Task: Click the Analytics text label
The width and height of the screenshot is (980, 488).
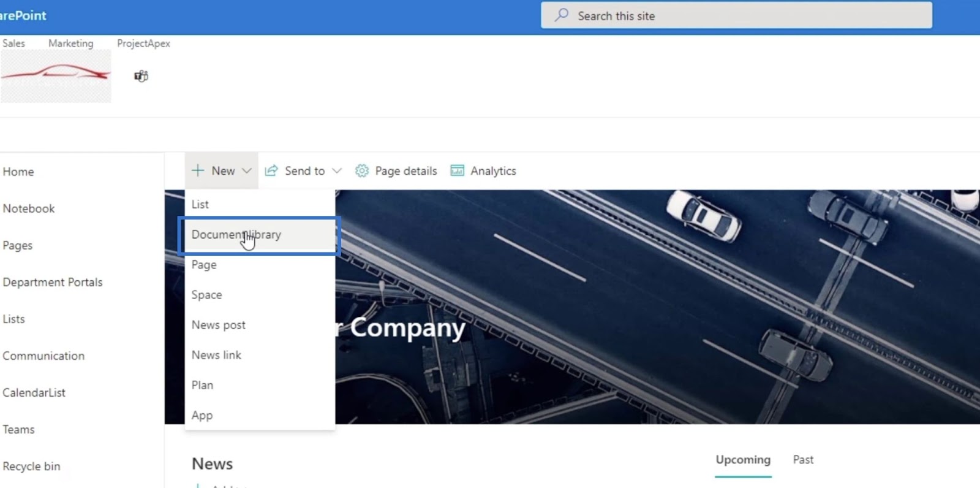Action: [x=493, y=170]
